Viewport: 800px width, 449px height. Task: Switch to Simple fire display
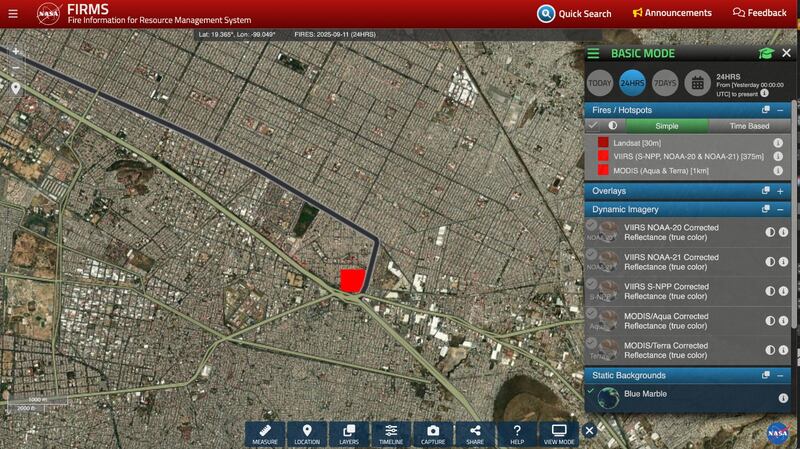pos(666,126)
